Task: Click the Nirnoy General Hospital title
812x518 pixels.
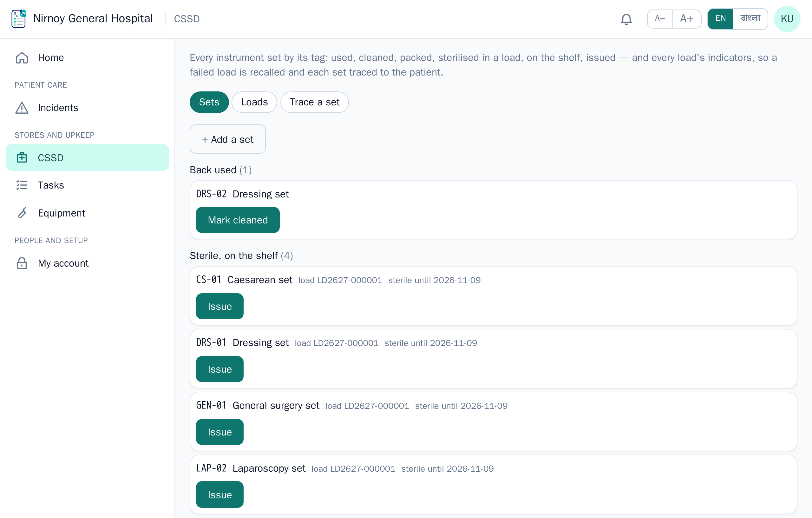Action: 93,18
